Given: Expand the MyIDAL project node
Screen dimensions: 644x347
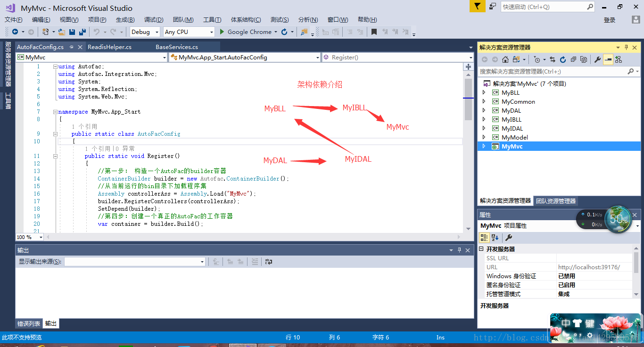Looking at the screenshot, I should pos(484,129).
